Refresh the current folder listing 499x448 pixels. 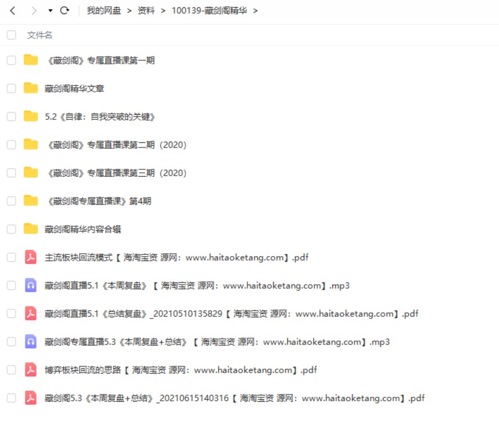65,11
